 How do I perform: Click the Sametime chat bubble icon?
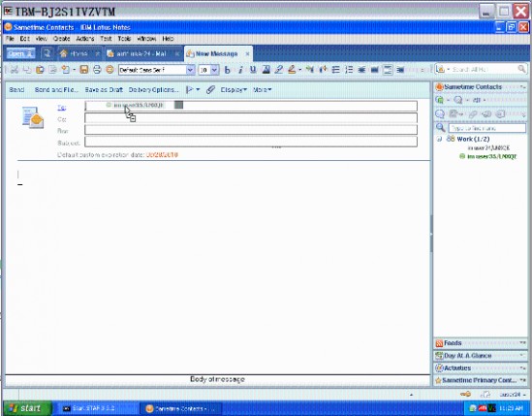point(440,114)
